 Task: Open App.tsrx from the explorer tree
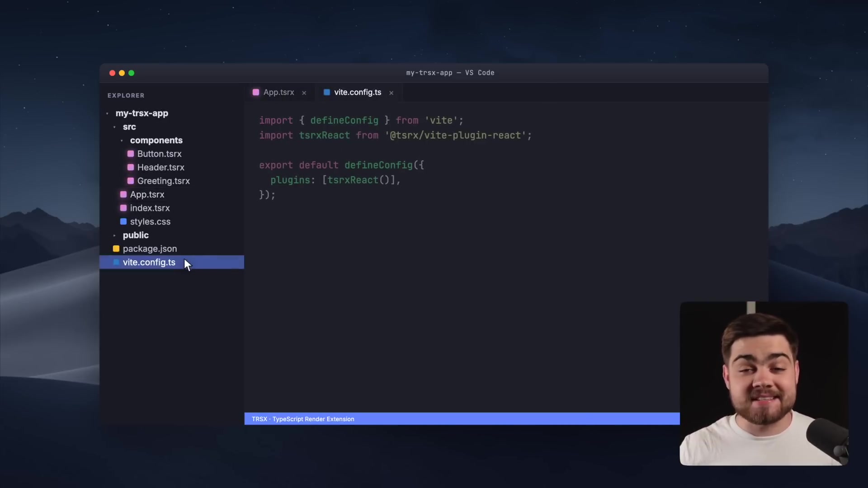click(x=147, y=194)
